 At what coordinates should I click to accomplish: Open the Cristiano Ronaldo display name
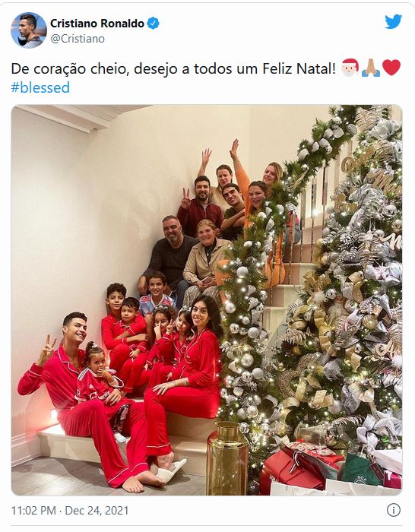[97, 24]
